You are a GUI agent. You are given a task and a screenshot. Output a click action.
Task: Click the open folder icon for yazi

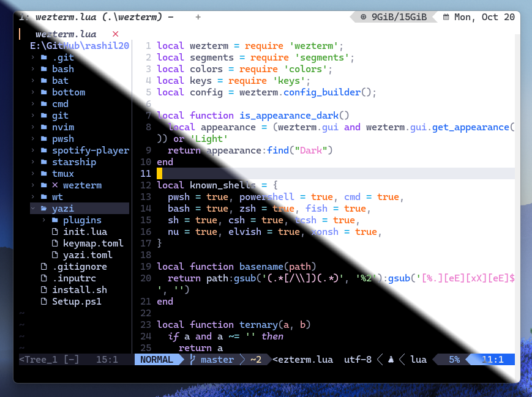coord(43,209)
